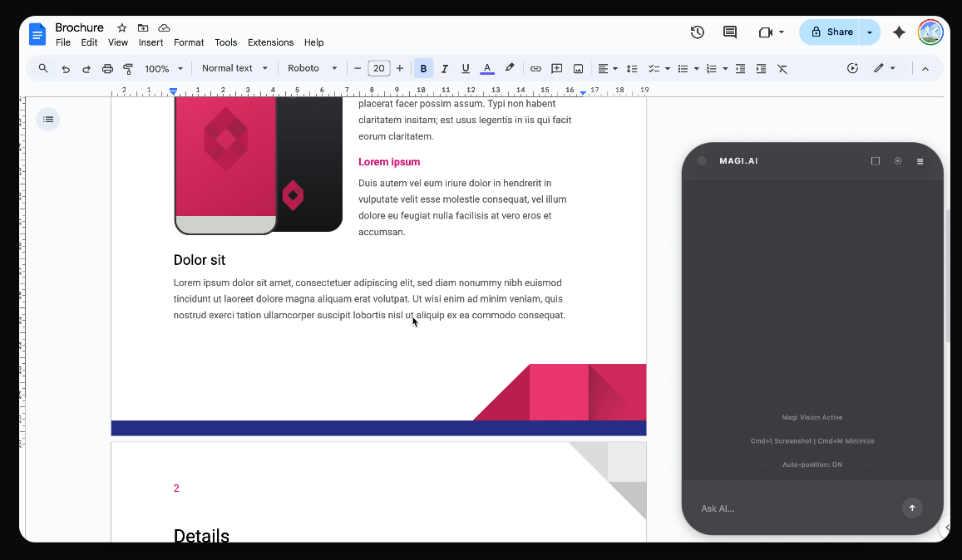Screen dimensions: 962x560
Task: Open the Format menu
Action: [x=189, y=42]
